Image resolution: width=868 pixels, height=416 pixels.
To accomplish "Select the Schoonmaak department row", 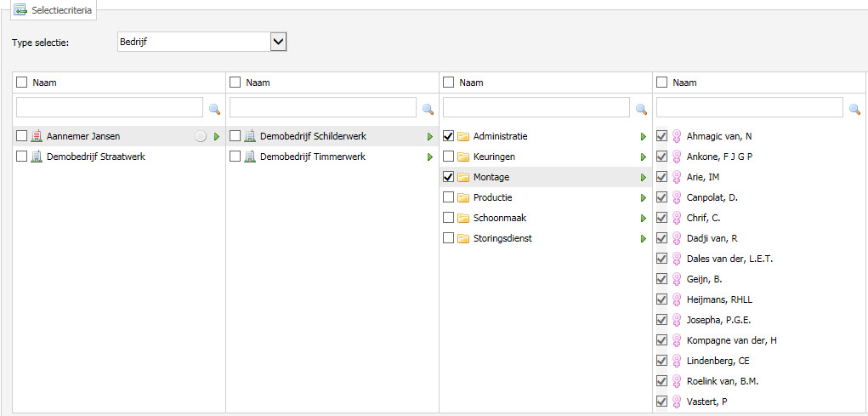I will point(545,218).
